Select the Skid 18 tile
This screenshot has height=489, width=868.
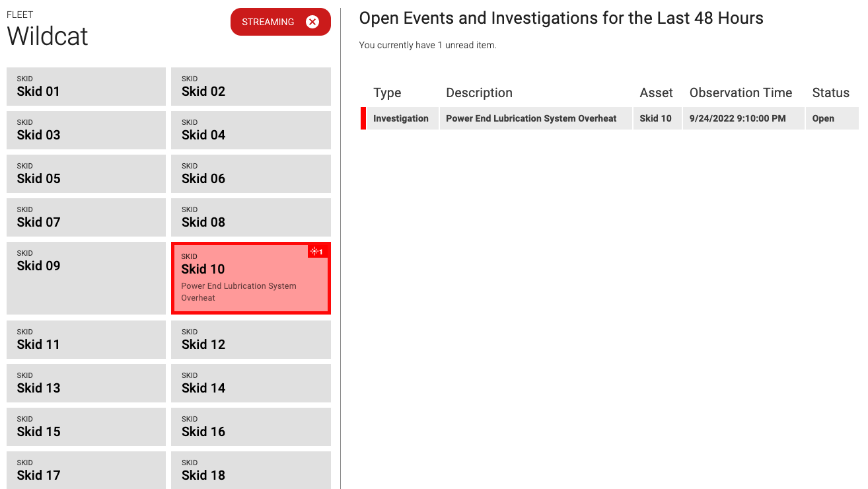coord(251,470)
